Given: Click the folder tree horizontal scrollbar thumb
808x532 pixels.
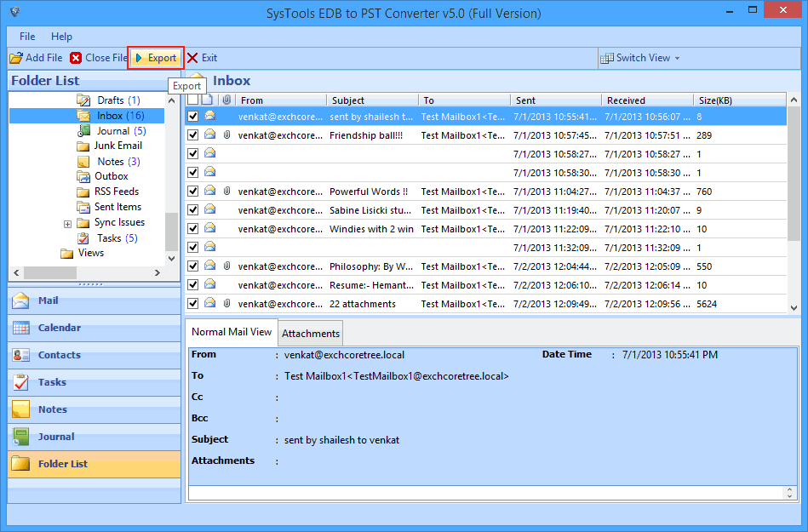Looking at the screenshot, I should click(50, 273).
